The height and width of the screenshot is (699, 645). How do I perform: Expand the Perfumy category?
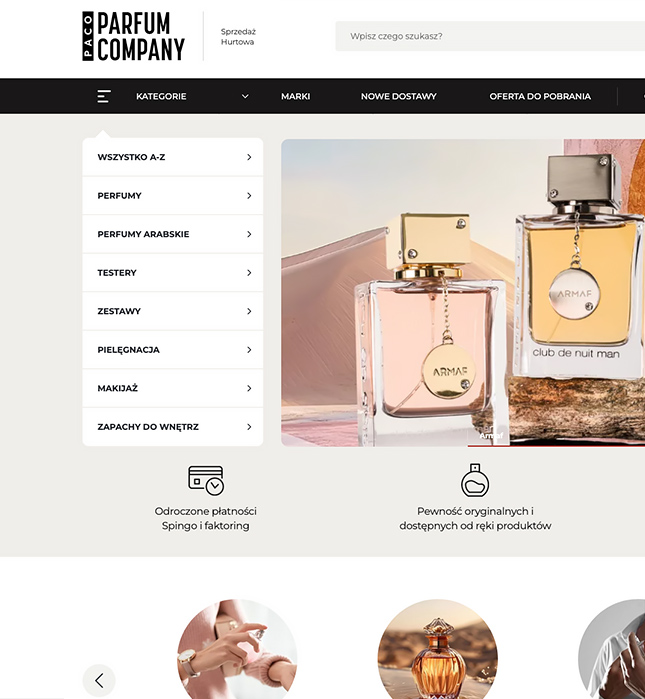(173, 196)
